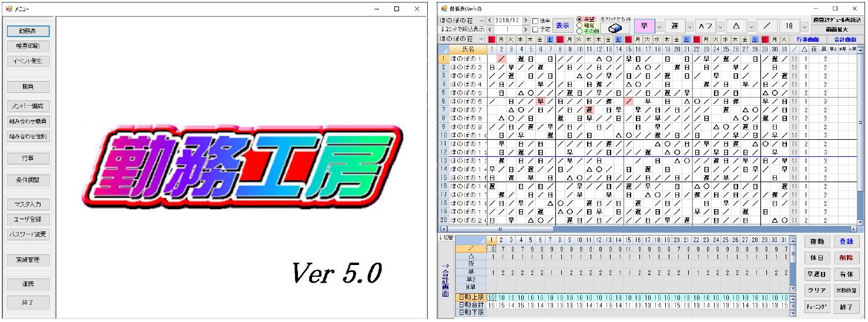Expand dropdown arrow next to △ button
868x322 pixels.
pyautogui.click(x=750, y=26)
